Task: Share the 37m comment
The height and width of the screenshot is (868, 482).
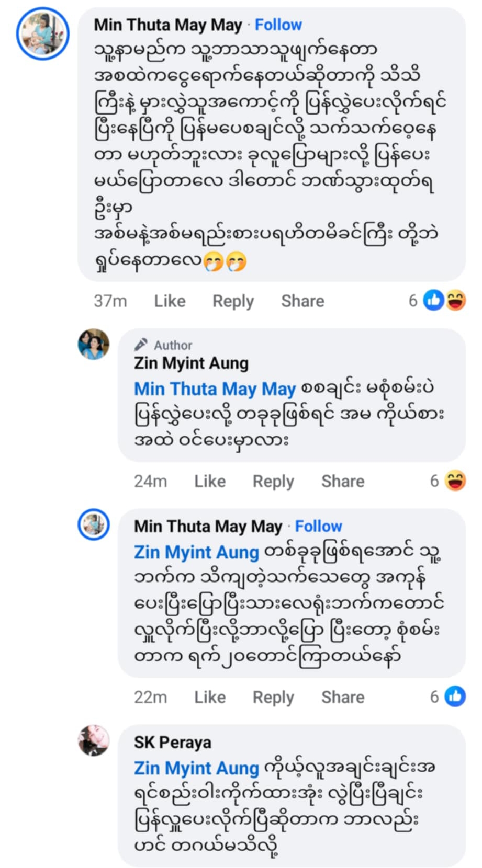Action: 302,301
